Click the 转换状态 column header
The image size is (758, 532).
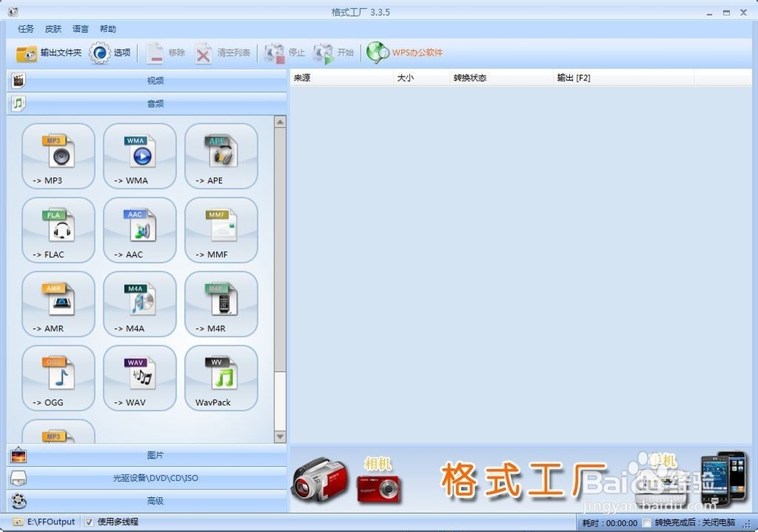click(x=501, y=78)
